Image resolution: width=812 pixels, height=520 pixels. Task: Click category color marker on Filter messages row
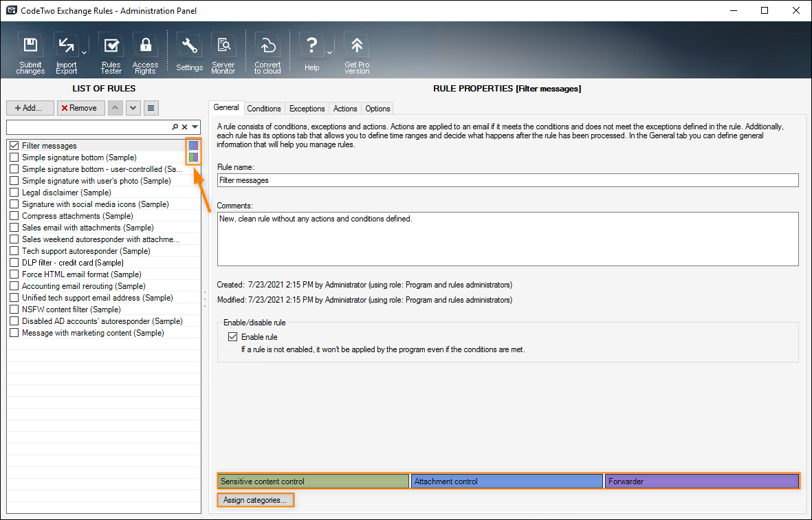pyautogui.click(x=194, y=146)
